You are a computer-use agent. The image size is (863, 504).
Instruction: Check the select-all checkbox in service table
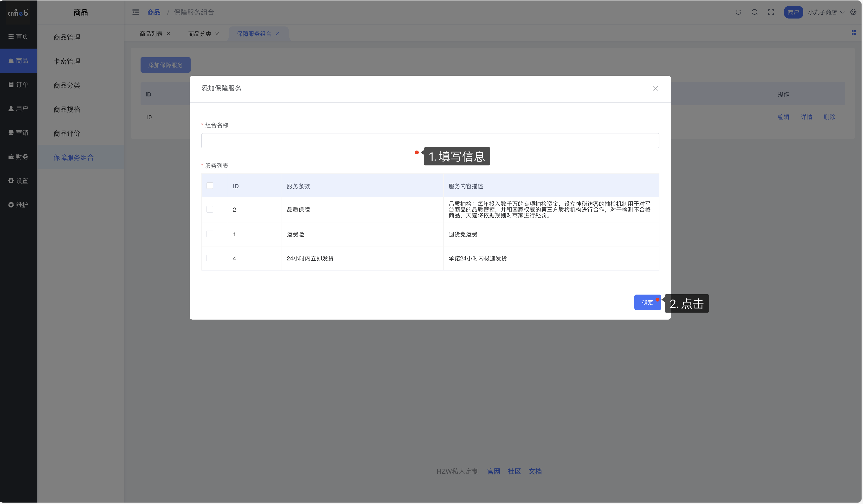click(210, 186)
